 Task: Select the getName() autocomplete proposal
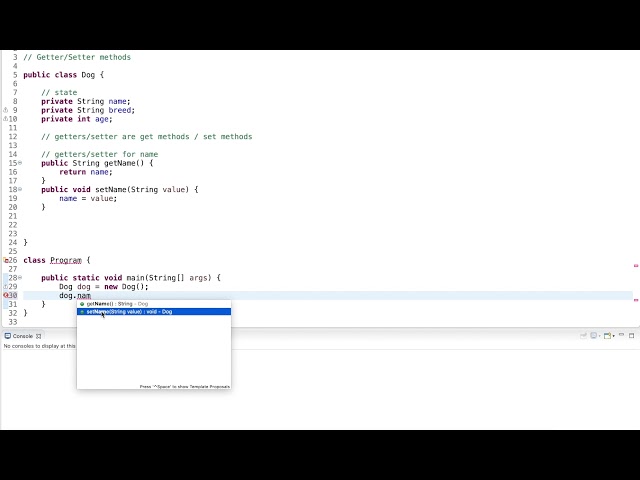click(x=153, y=304)
